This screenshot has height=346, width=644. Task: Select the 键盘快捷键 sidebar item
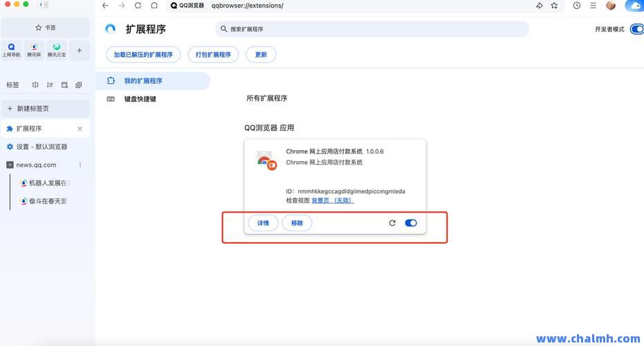point(140,99)
